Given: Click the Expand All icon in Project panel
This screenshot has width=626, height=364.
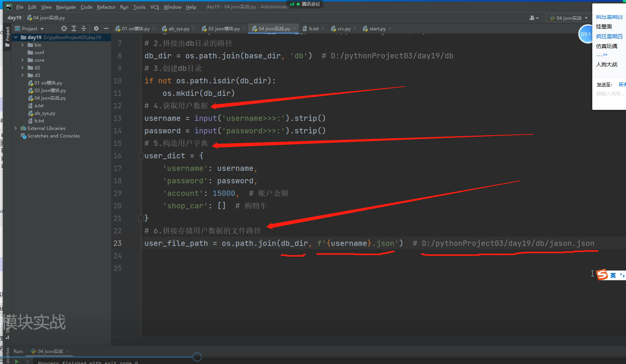Looking at the screenshot, I should [x=74, y=28].
